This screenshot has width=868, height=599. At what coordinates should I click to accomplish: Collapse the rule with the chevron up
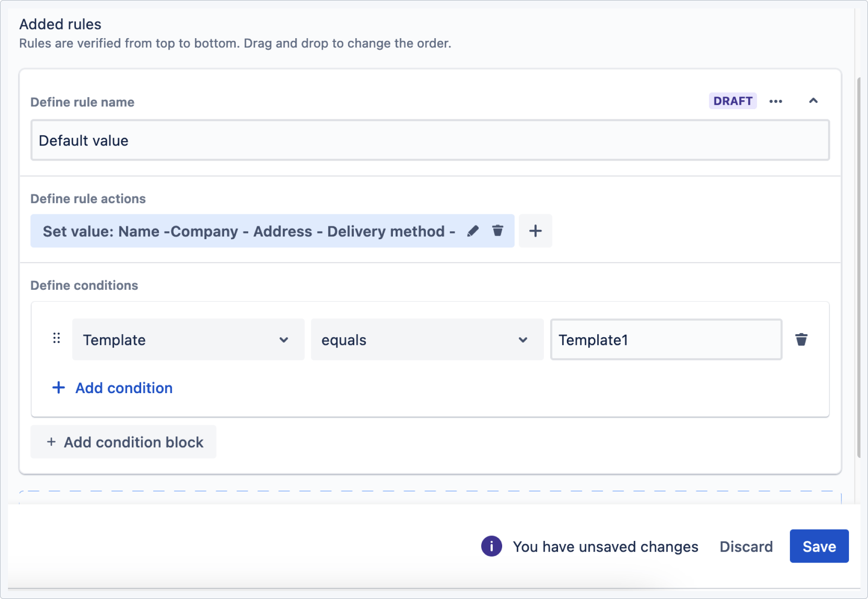pyautogui.click(x=813, y=101)
